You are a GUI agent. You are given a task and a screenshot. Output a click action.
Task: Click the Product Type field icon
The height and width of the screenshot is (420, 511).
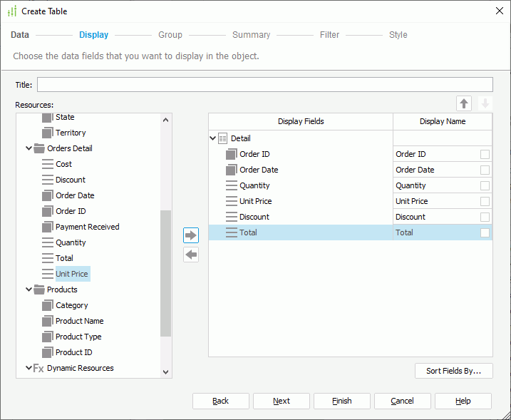click(48, 337)
